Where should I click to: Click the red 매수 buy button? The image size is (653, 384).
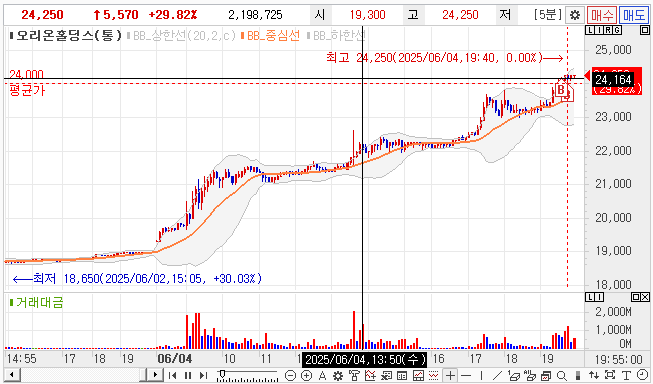coord(602,15)
